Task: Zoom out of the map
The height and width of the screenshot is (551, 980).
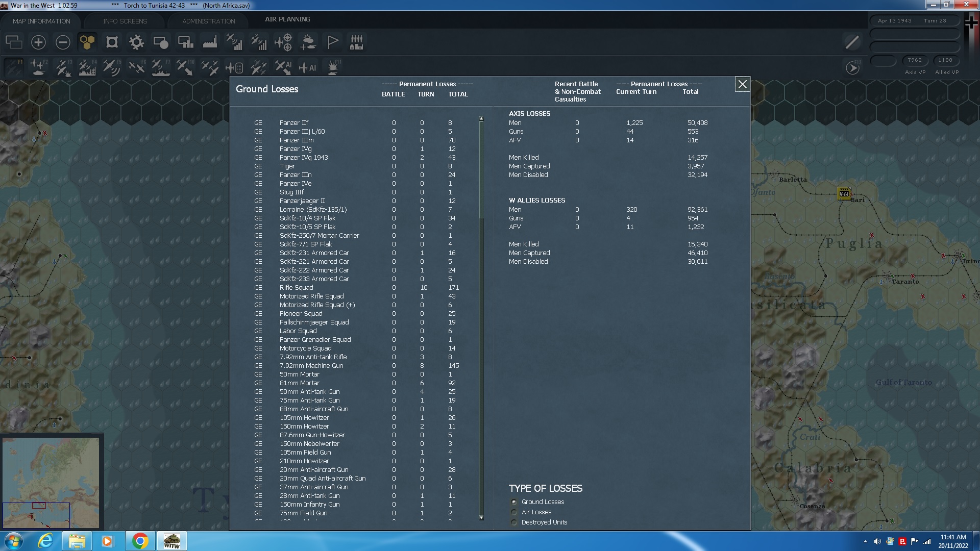Action: pos(63,42)
